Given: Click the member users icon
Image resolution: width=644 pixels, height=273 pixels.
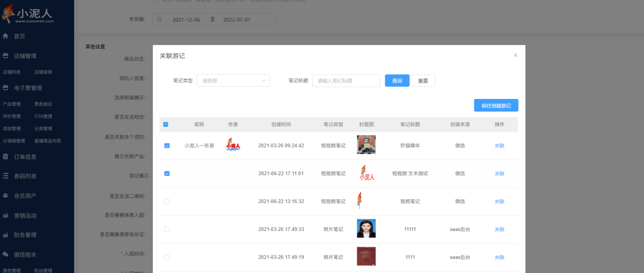Looking at the screenshot, I should [6, 196].
